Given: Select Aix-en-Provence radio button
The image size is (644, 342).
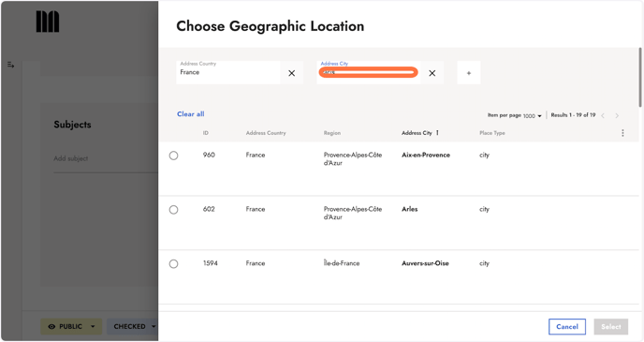Looking at the screenshot, I should pyautogui.click(x=174, y=156).
